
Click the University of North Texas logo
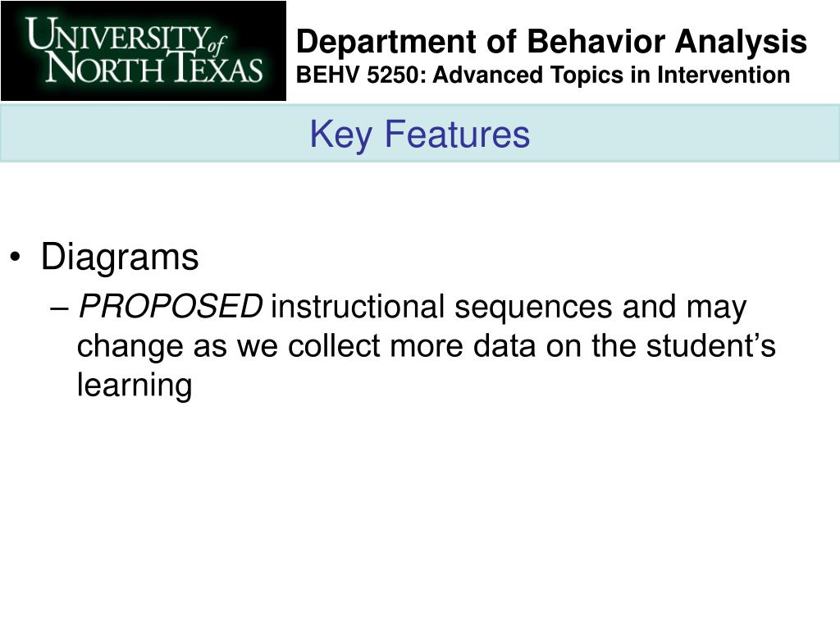click(x=144, y=51)
